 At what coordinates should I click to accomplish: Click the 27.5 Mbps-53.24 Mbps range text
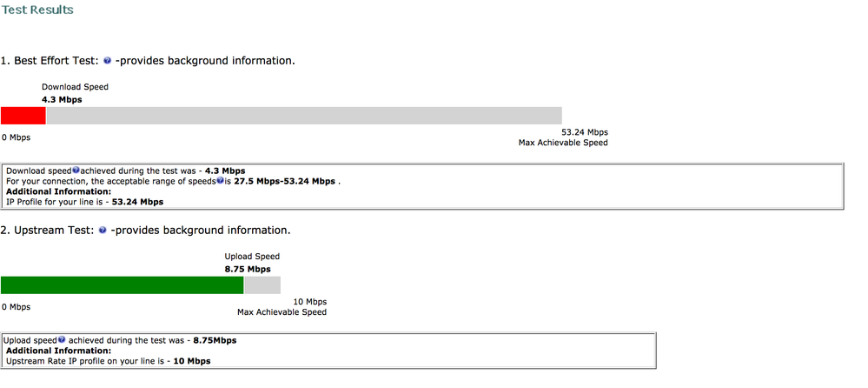[284, 181]
